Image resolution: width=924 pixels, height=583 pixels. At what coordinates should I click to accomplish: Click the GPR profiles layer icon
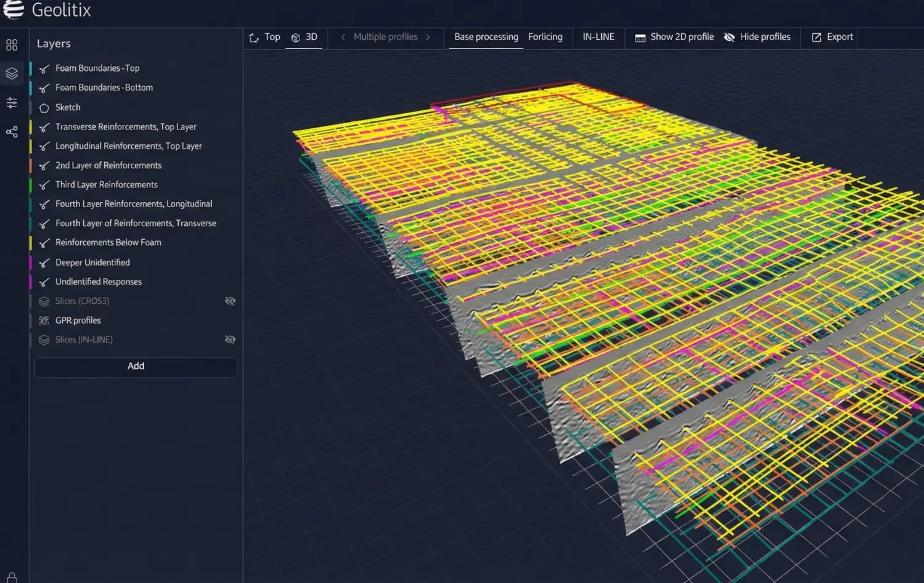[x=44, y=320]
